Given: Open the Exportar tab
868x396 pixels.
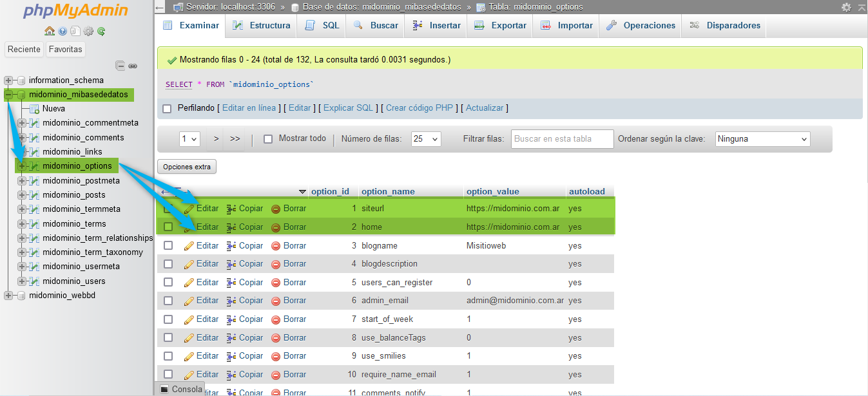Looking at the screenshot, I should [501, 26].
